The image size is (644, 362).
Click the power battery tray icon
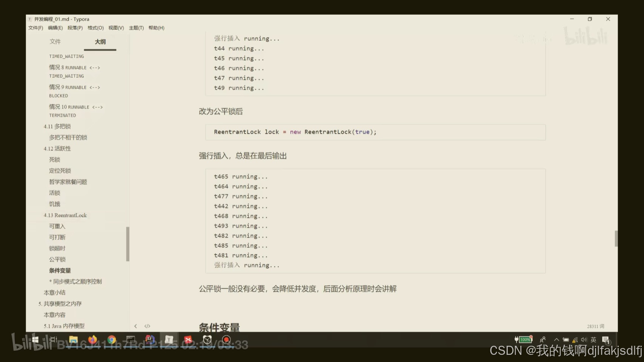566,340
